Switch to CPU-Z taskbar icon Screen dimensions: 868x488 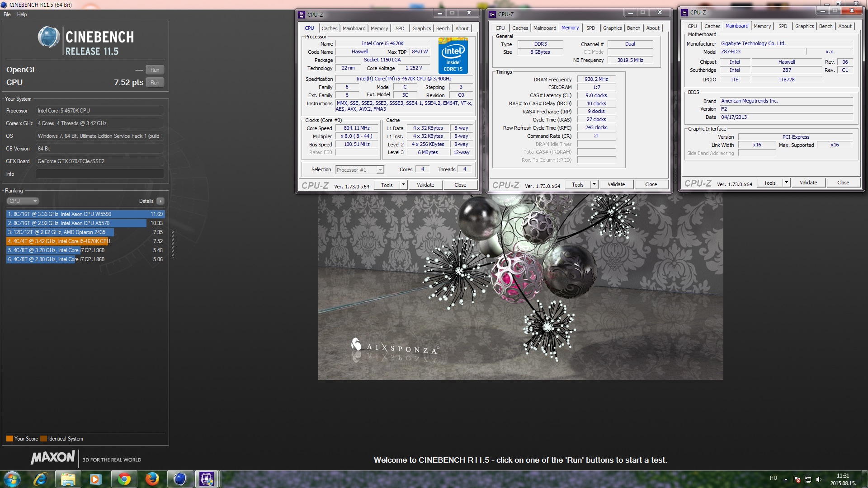pyautogui.click(x=207, y=479)
